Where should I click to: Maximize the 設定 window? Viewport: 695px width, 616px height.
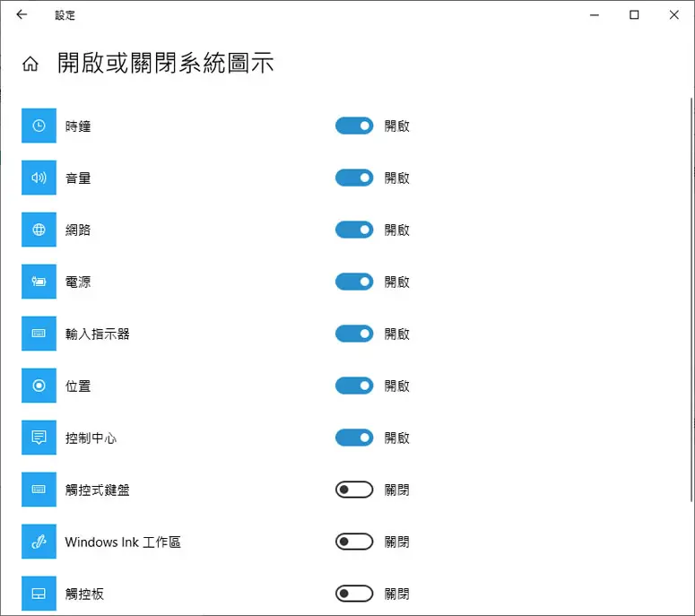(634, 14)
